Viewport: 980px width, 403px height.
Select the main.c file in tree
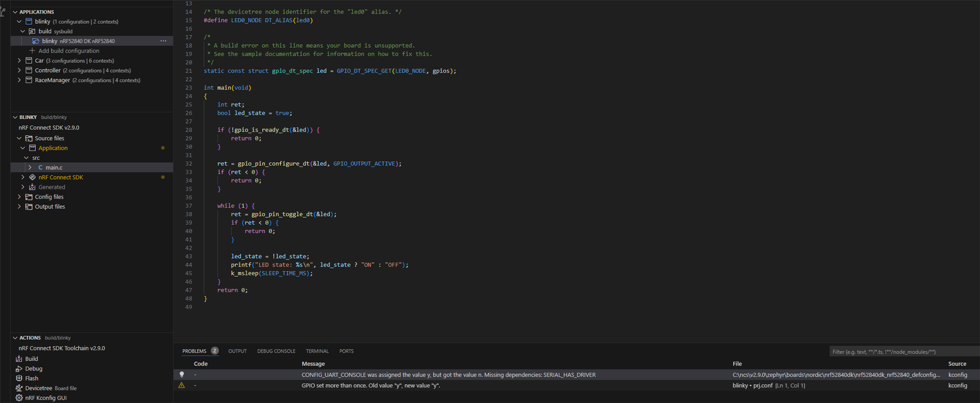(x=54, y=167)
